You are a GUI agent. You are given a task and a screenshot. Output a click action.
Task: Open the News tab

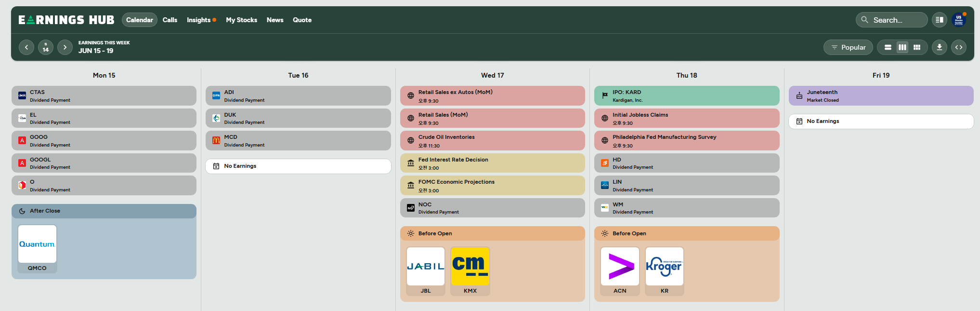275,20
